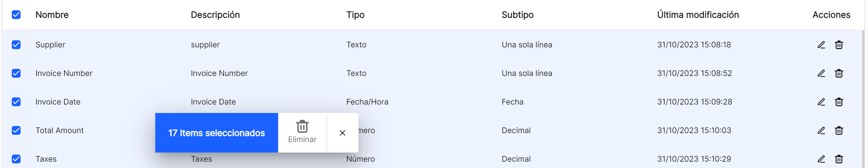The image size is (868, 168).
Task: Toggle the Invoice Date row checkbox
Action: pos(16,102)
